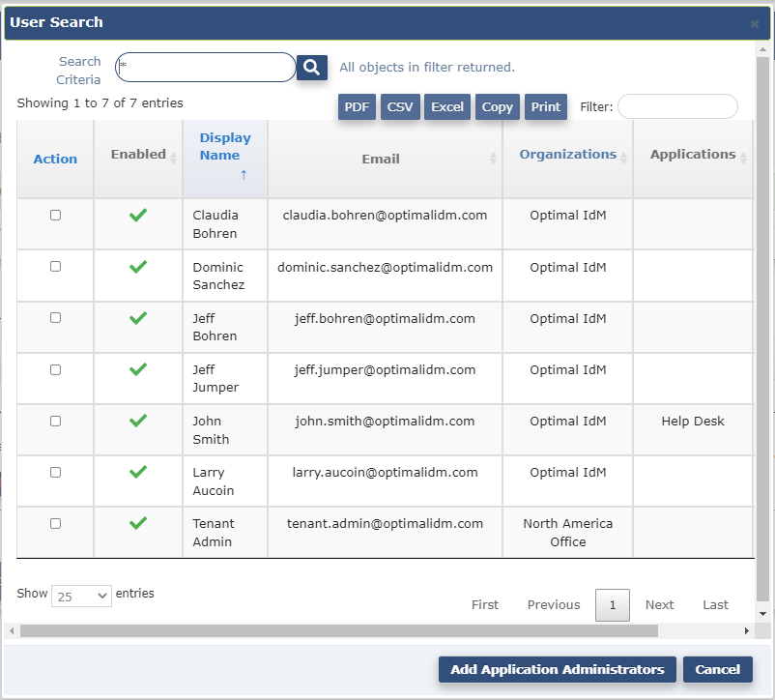This screenshot has height=700, width=775.
Task: Click Add Application Administrators button
Action: click(x=557, y=669)
